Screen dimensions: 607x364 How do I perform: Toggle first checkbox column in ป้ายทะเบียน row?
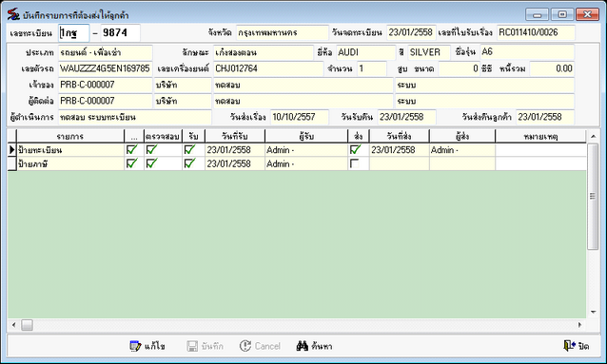coord(131,149)
